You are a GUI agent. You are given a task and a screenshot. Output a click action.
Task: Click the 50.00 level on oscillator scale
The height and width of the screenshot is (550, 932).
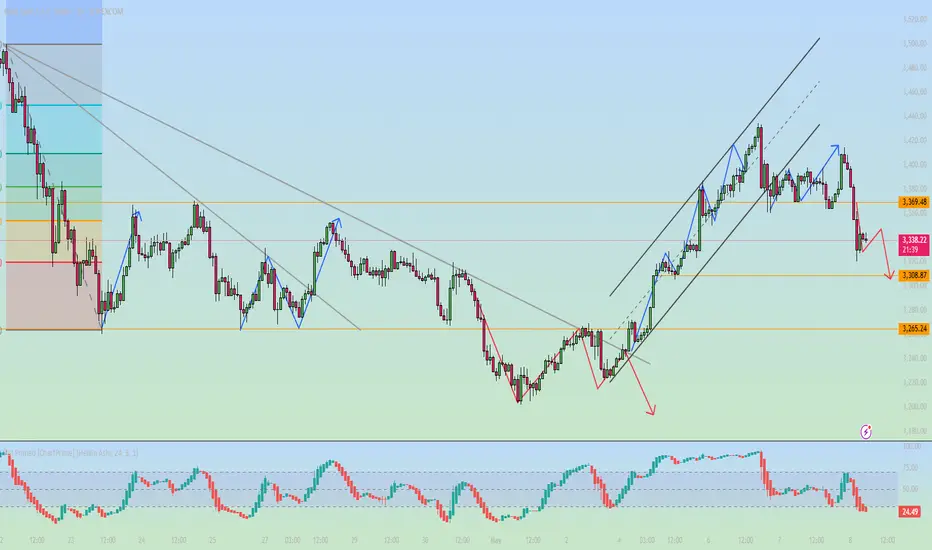click(910, 489)
